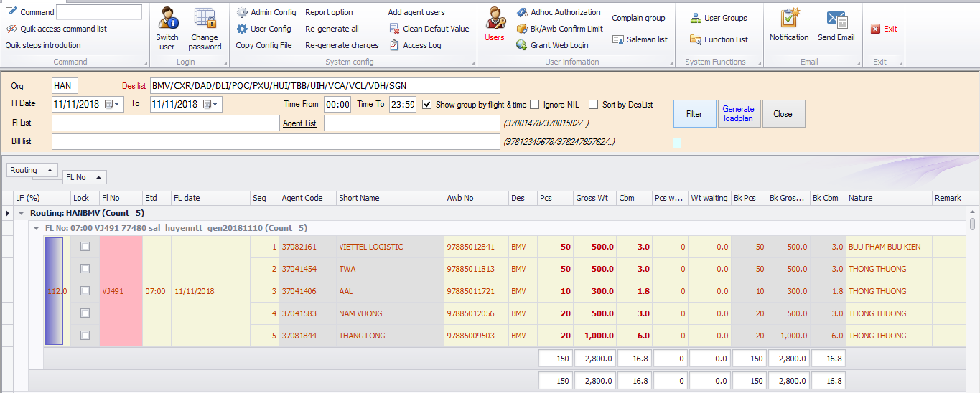Viewport: 980px width, 393px height.
Task: Enable Sort by DesList checkbox
Action: pyautogui.click(x=593, y=105)
